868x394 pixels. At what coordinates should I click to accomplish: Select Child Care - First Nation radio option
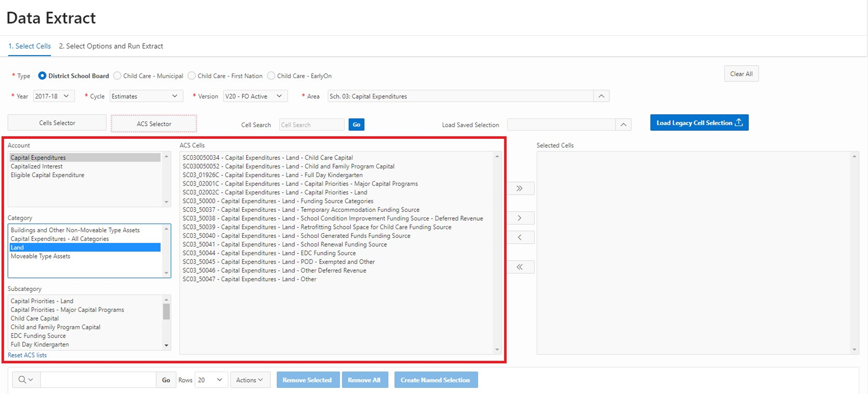pos(192,76)
